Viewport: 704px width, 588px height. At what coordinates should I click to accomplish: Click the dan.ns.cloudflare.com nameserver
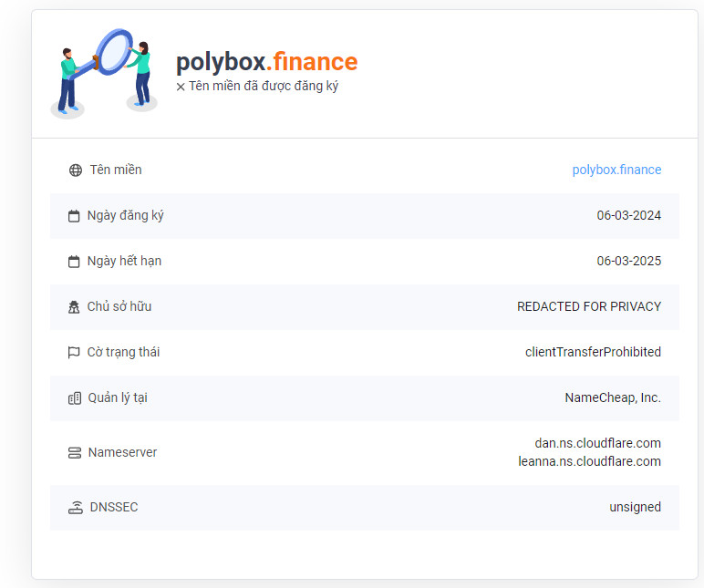coord(597,443)
